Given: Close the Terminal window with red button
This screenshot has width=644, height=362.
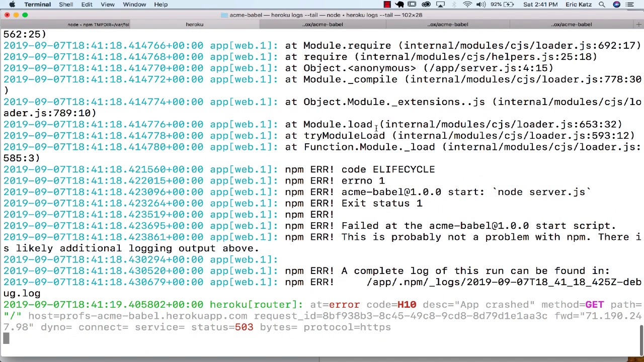Looking at the screenshot, I should coord(7,15).
